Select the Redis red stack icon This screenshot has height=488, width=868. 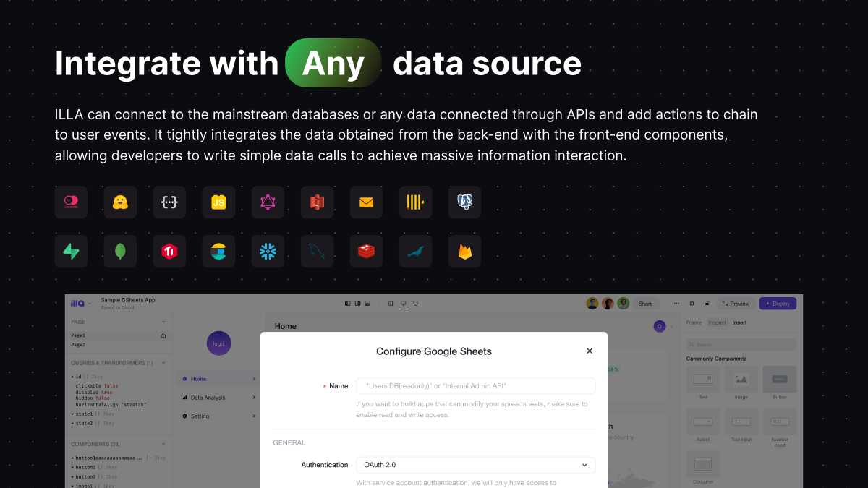click(x=366, y=252)
